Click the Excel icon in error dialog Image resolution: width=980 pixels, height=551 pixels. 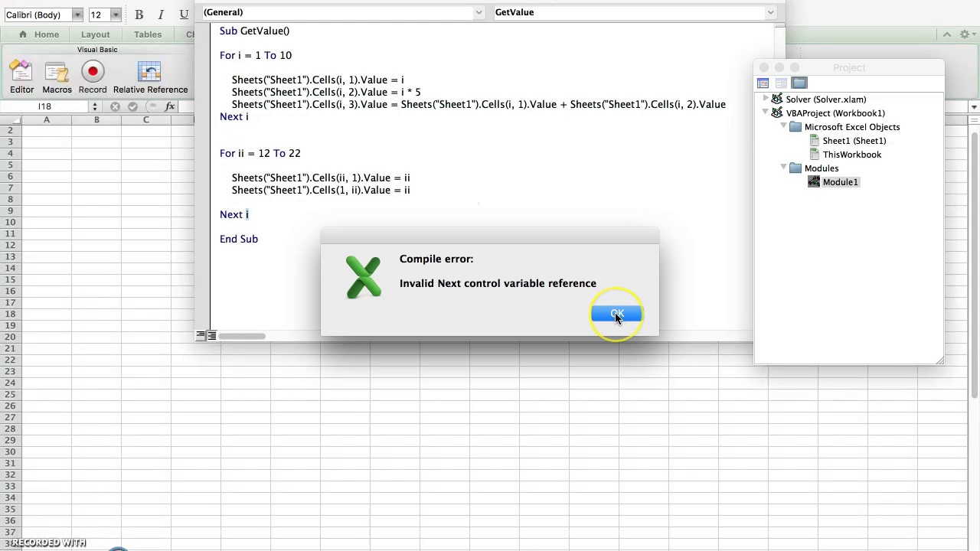pos(364,277)
